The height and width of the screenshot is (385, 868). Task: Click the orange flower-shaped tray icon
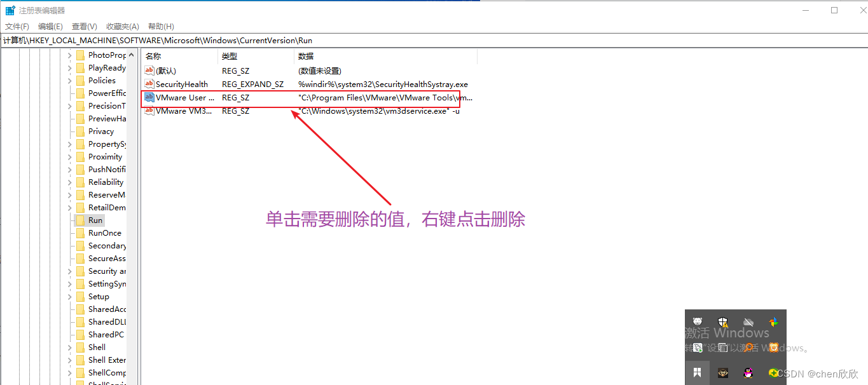(773, 348)
